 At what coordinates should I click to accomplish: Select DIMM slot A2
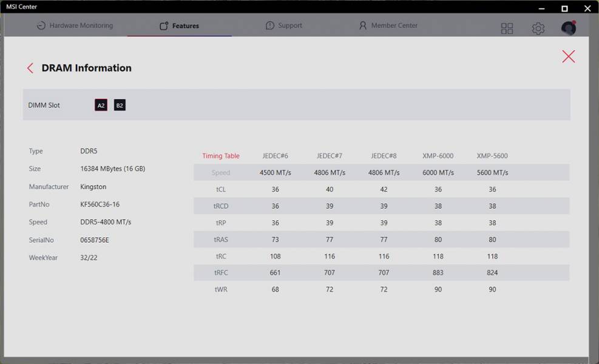(x=101, y=106)
